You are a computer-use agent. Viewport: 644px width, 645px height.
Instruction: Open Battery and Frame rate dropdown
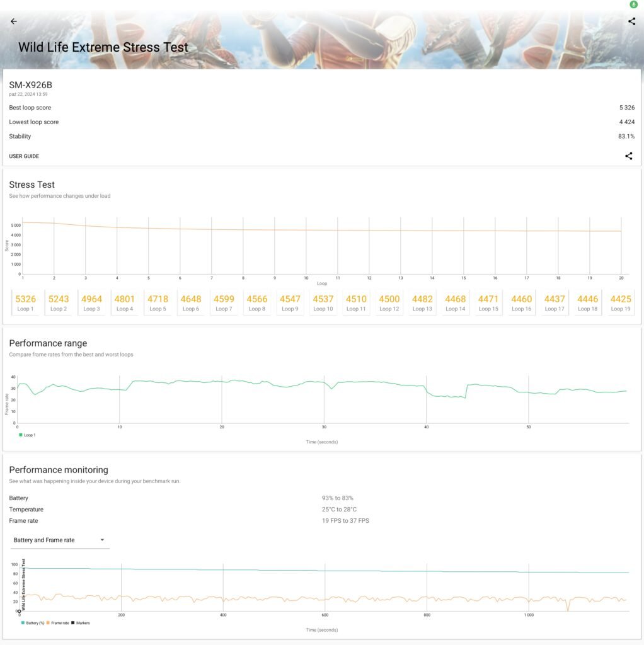[x=60, y=540]
